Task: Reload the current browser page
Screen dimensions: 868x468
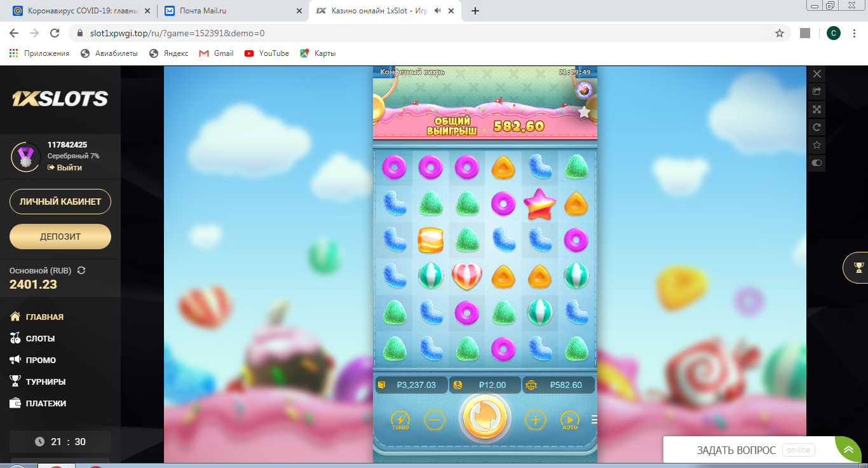Action: pos(55,33)
